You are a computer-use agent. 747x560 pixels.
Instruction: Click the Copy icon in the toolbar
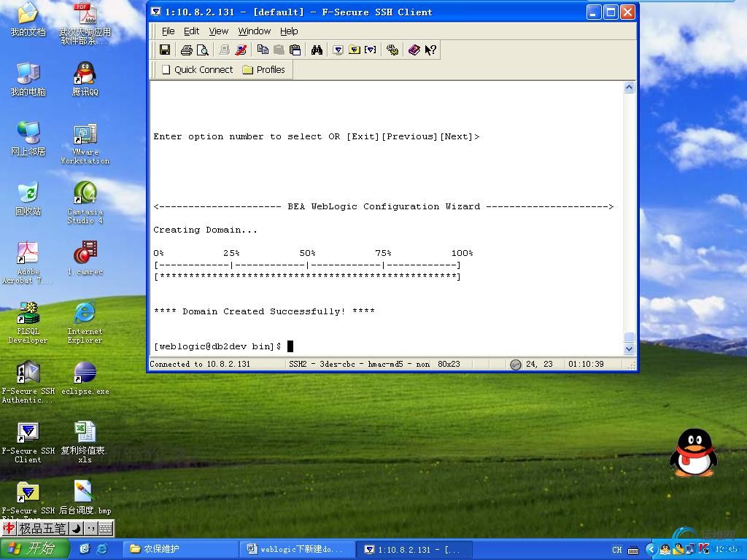tap(263, 50)
